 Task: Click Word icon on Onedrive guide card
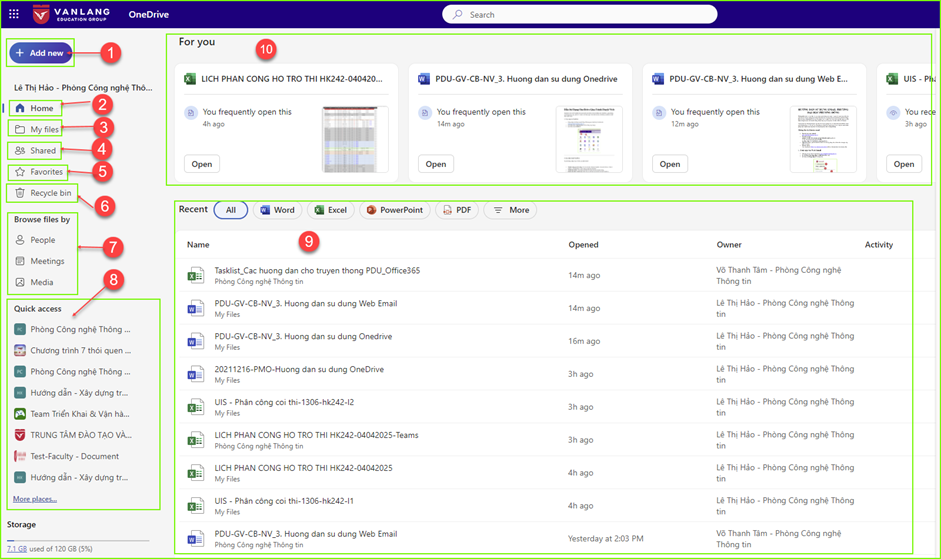click(x=424, y=79)
